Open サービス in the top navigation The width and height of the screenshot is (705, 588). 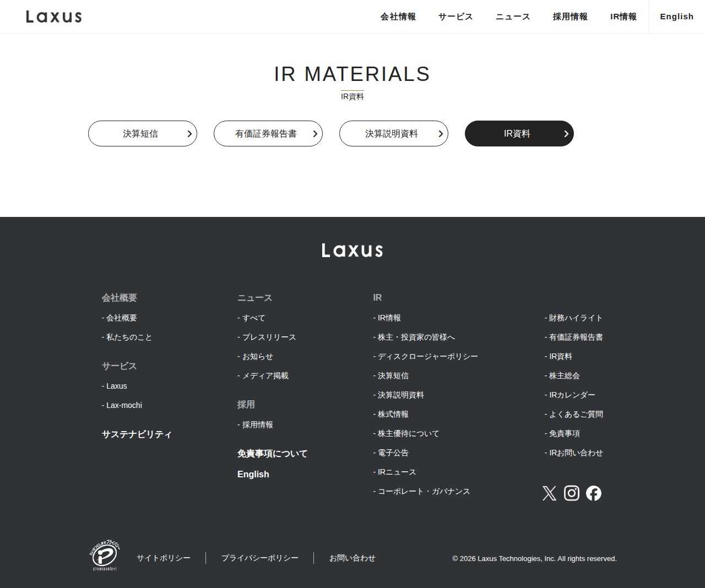[x=455, y=17]
